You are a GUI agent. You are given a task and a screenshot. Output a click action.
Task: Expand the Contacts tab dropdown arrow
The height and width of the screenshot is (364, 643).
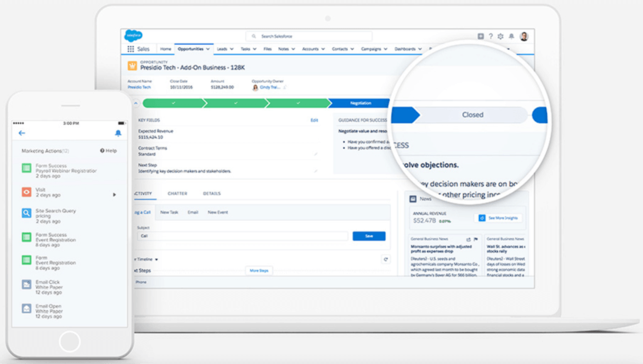pyautogui.click(x=352, y=49)
